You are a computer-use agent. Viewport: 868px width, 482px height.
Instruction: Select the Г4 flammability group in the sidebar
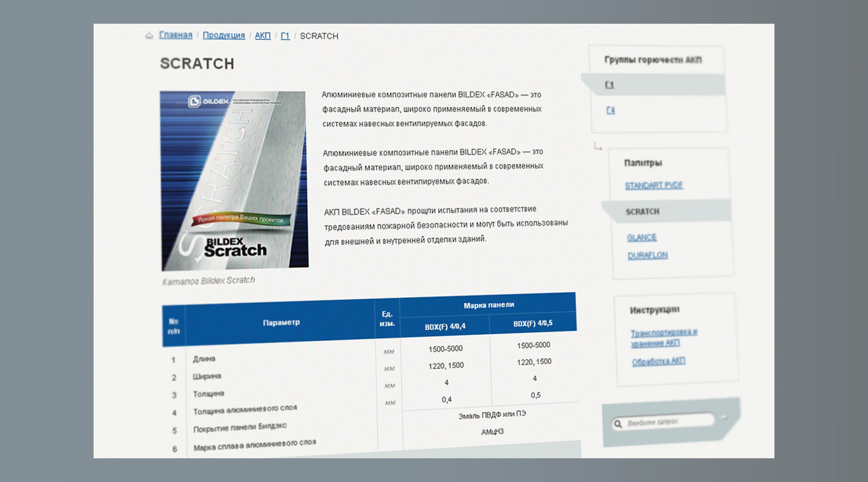(610, 110)
